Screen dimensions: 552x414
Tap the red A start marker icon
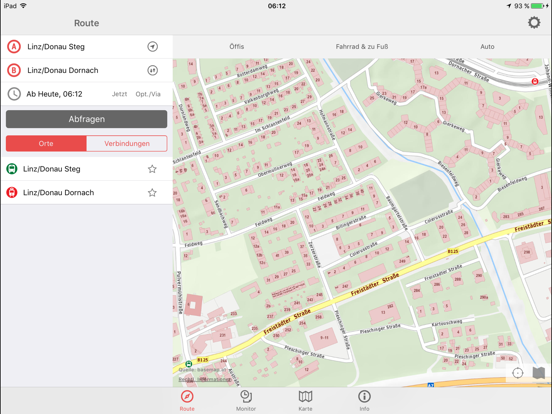tap(14, 46)
